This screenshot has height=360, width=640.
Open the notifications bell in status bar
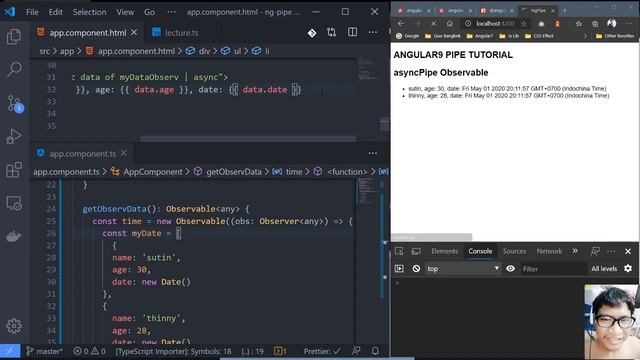click(x=375, y=351)
